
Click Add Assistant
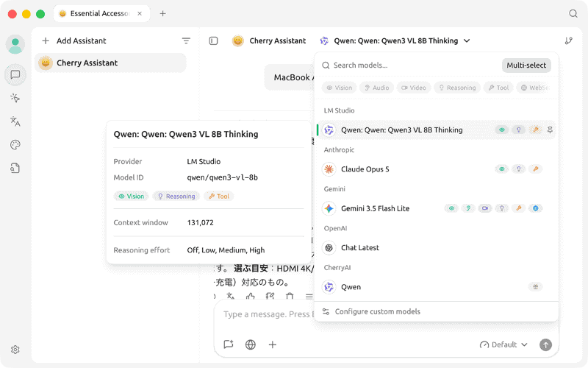(x=74, y=40)
